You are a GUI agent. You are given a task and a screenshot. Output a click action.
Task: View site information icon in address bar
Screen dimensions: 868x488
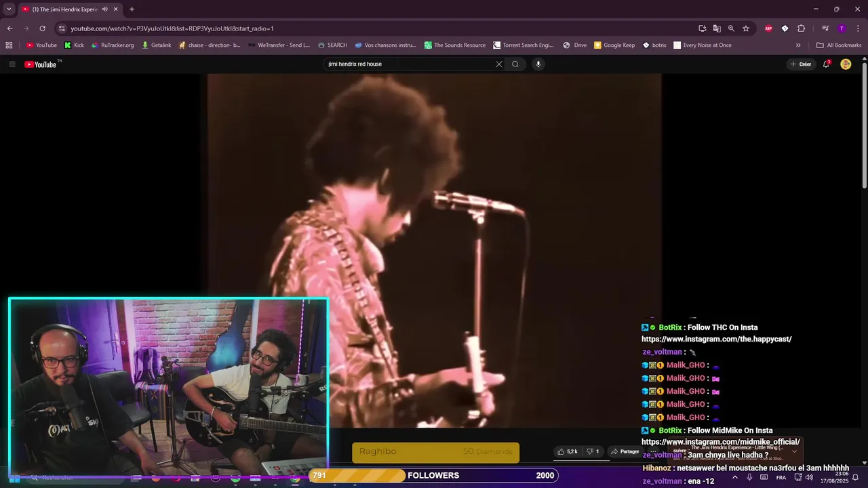[62, 28]
